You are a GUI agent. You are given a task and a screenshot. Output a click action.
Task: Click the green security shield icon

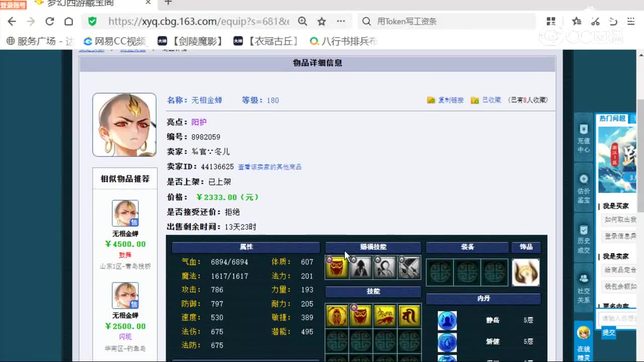point(92,21)
